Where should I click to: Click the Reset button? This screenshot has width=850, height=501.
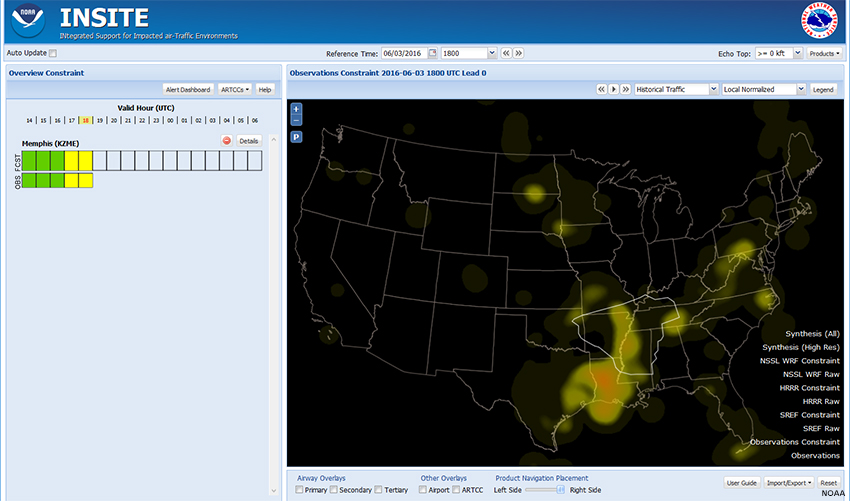(x=828, y=483)
